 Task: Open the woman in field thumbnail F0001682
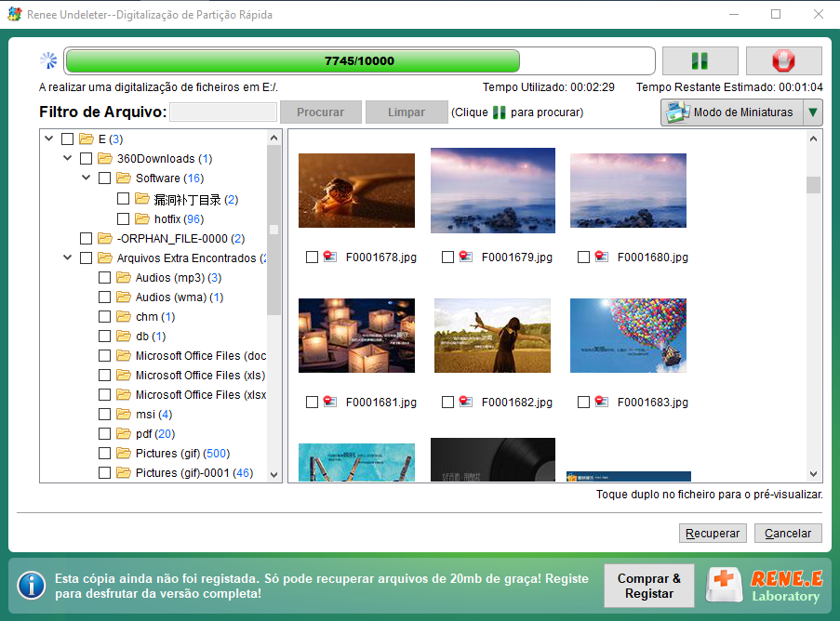coord(492,336)
